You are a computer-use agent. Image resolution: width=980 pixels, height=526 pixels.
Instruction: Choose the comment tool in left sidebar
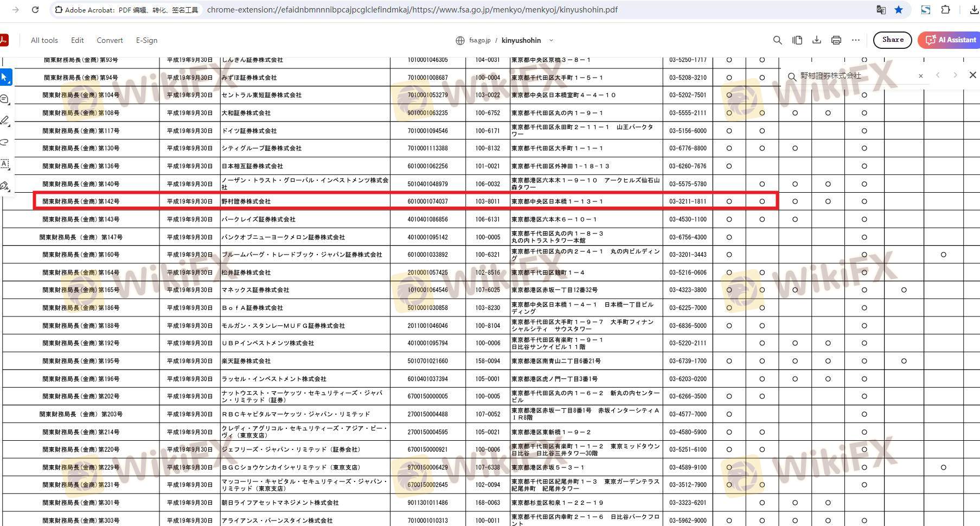coord(5,99)
